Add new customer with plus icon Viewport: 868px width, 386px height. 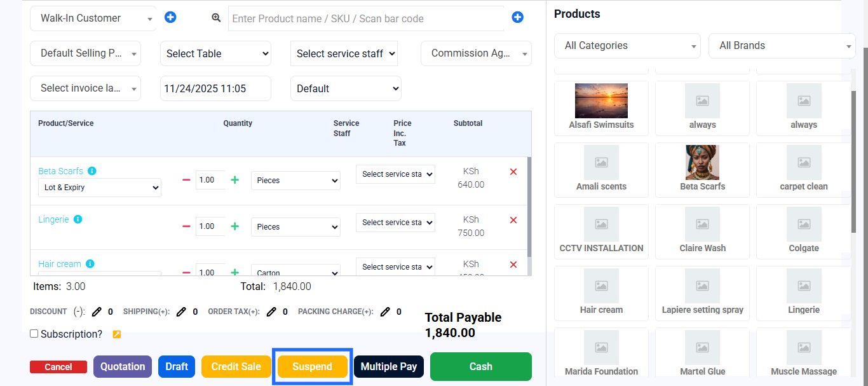point(170,17)
